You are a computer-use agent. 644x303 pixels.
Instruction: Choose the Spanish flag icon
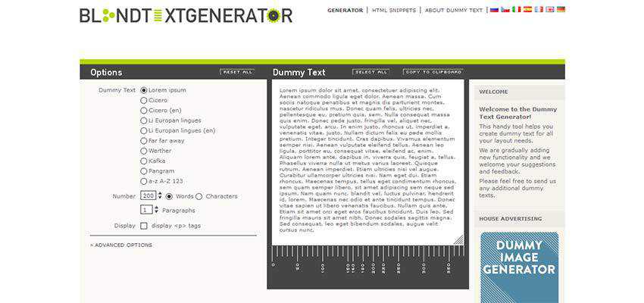click(527, 10)
